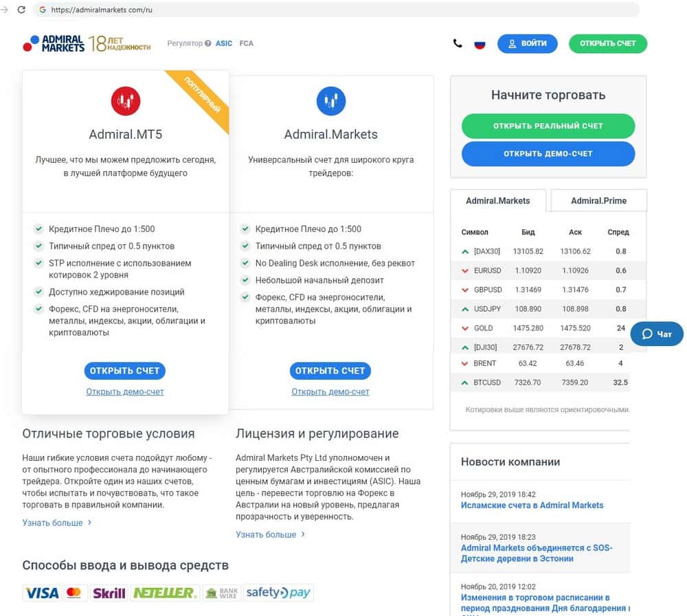Click the Neteller payment logo

click(x=165, y=593)
